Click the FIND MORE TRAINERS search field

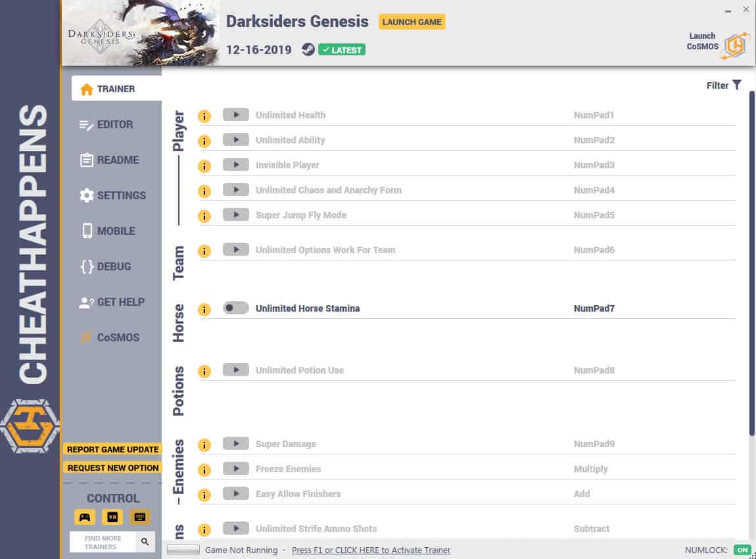click(103, 542)
